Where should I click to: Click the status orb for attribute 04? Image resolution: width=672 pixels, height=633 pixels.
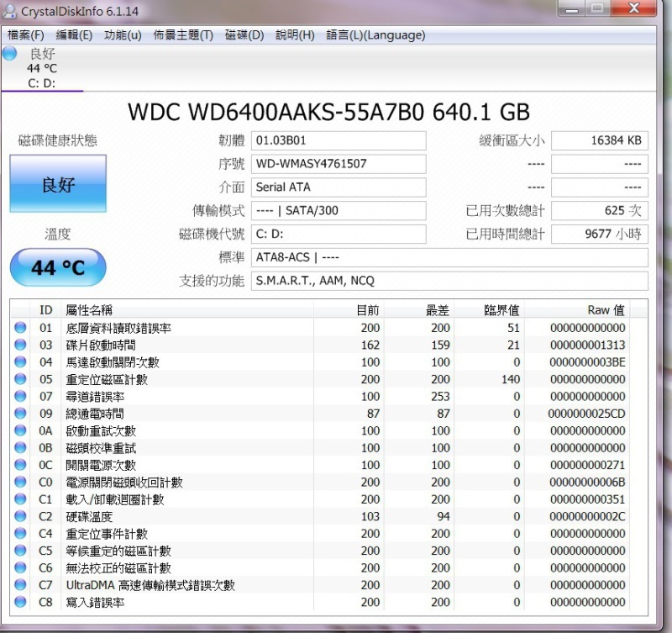(20, 362)
